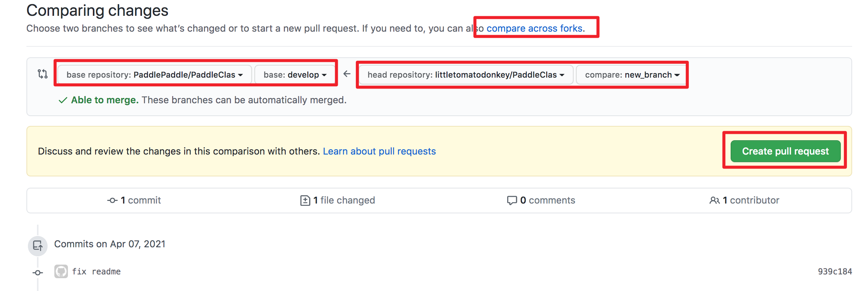Click the speech bubble icon beside 0 comments
Image resolution: width=868 pixels, height=291 pixels.
[512, 201]
